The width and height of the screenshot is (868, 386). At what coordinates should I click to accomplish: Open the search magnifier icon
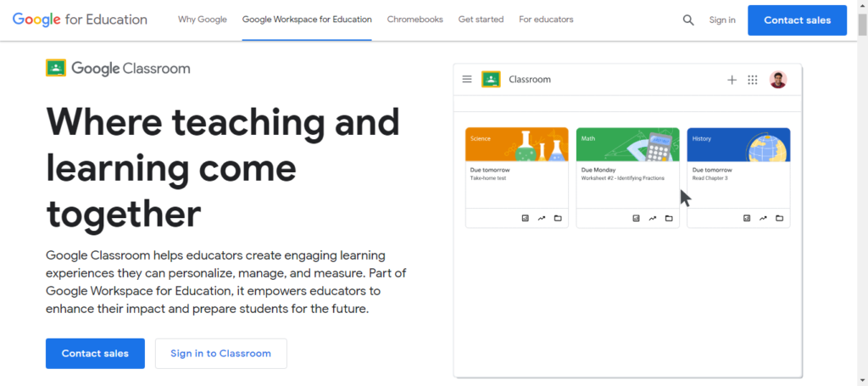click(688, 20)
